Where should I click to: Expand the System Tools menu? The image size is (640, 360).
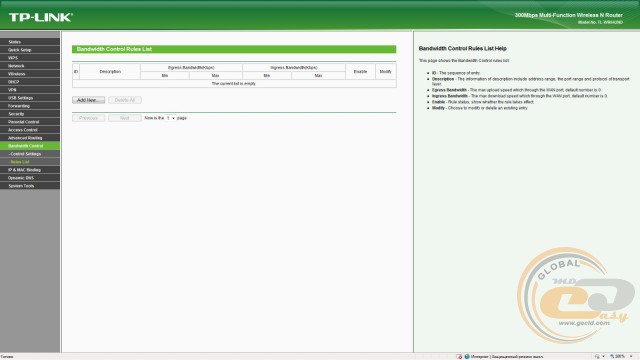(30, 186)
